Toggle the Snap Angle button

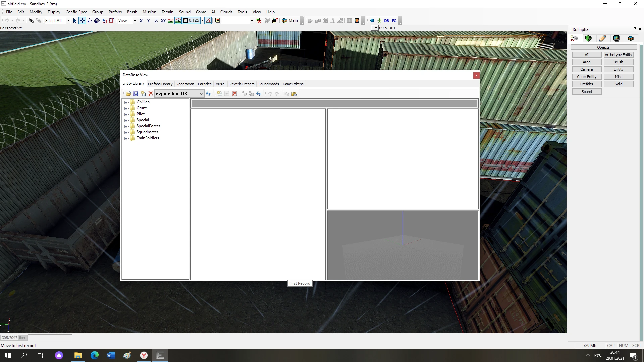[x=208, y=21]
